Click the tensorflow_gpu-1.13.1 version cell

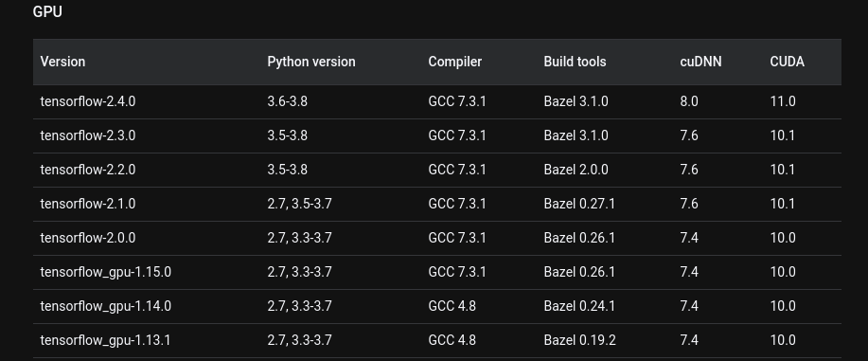click(106, 340)
